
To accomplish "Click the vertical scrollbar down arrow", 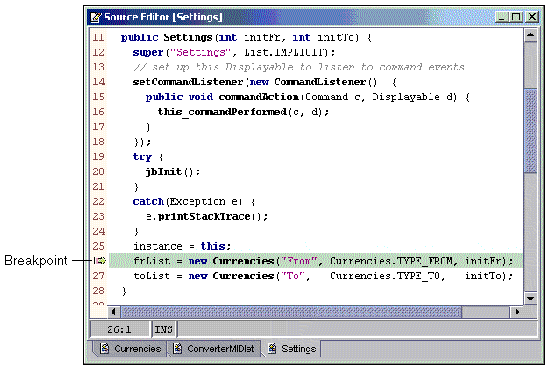I will [530, 298].
